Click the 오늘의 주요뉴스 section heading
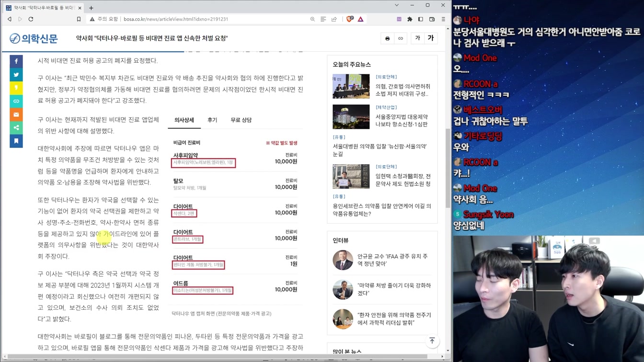644x362 pixels. [352, 64]
